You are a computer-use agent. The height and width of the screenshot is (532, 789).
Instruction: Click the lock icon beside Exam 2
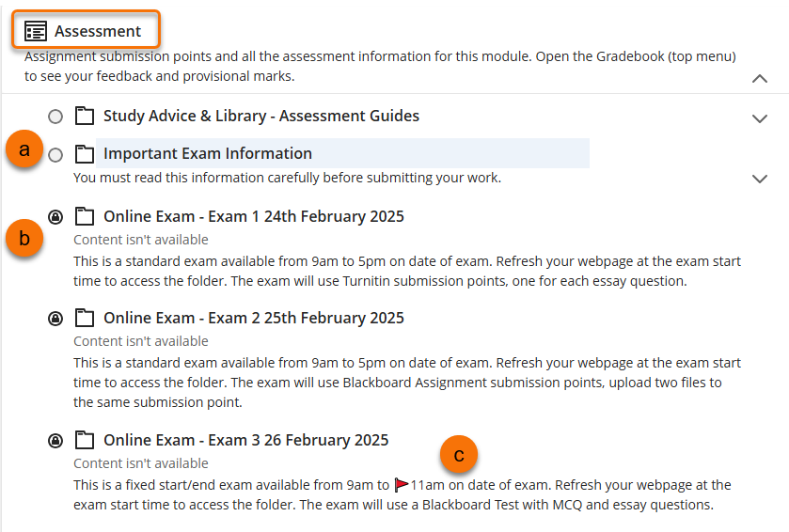tap(55, 319)
